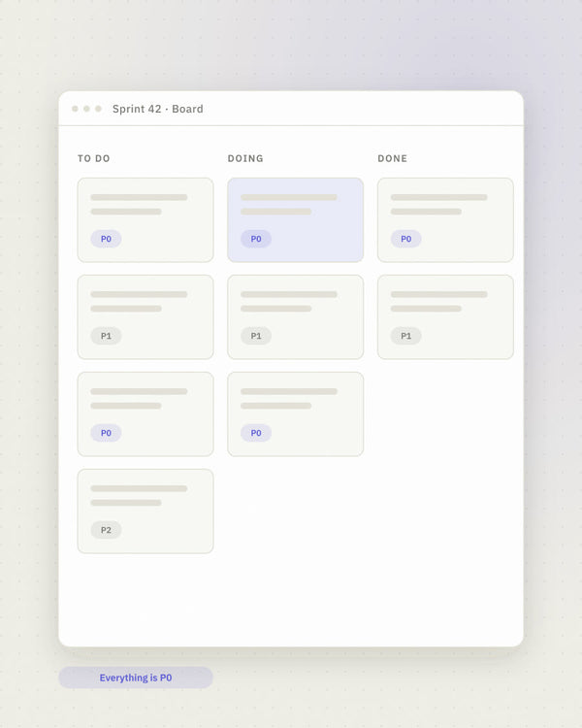
Task: Click the P2 priority badge
Action: [106, 530]
